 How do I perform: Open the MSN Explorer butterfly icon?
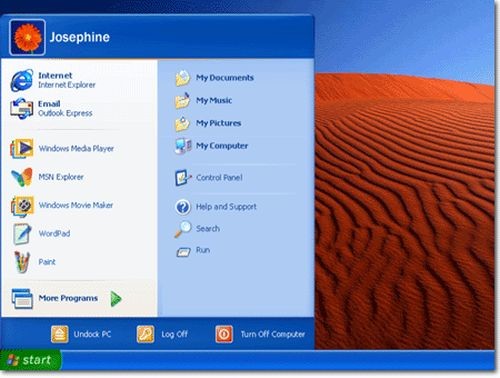point(22,177)
